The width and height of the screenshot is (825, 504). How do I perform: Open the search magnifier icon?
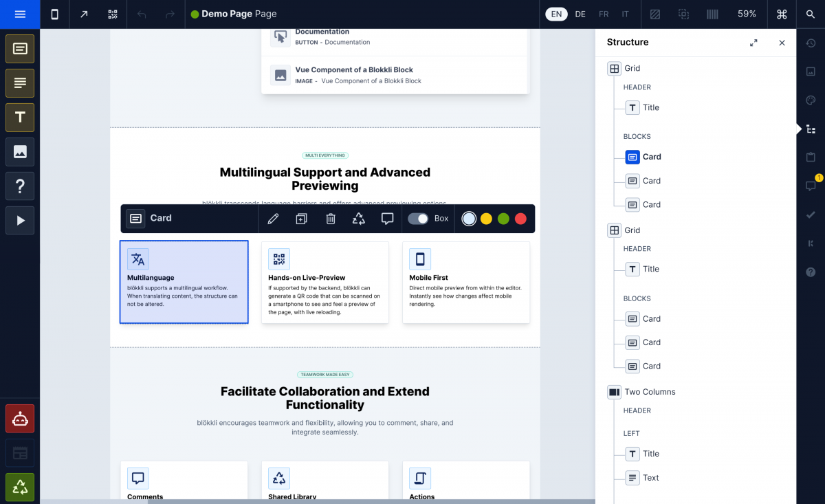coord(811,14)
